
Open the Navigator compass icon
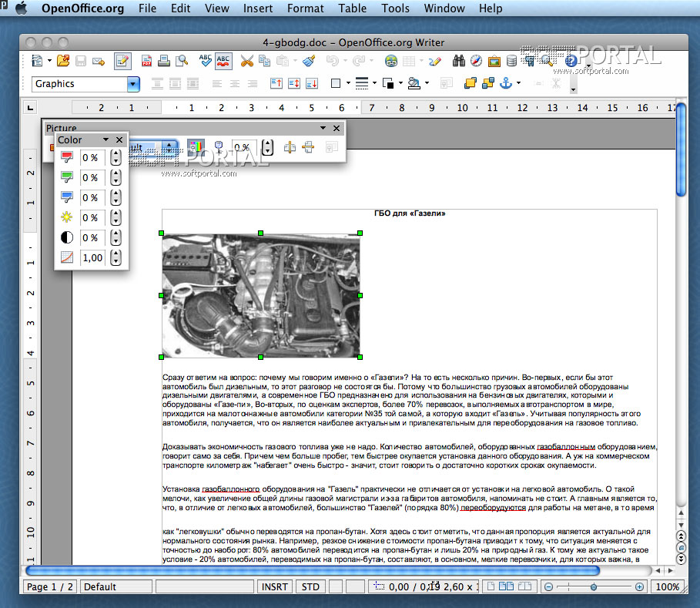click(476, 60)
